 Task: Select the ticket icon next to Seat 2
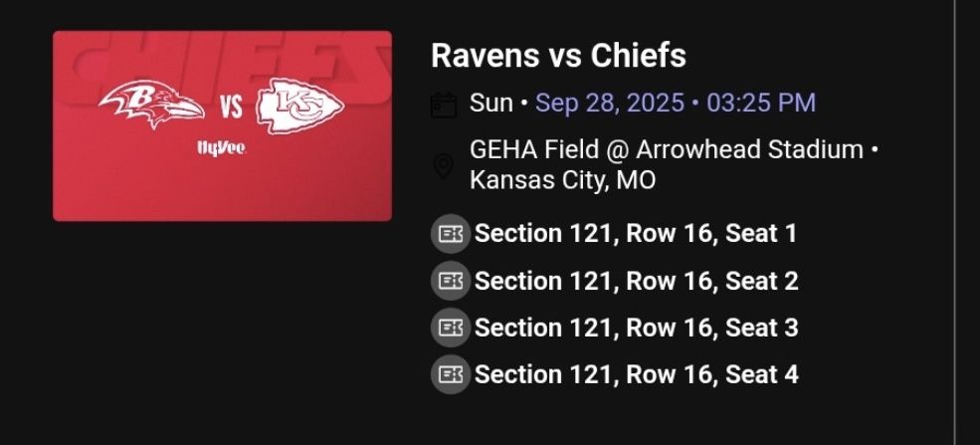click(x=451, y=281)
